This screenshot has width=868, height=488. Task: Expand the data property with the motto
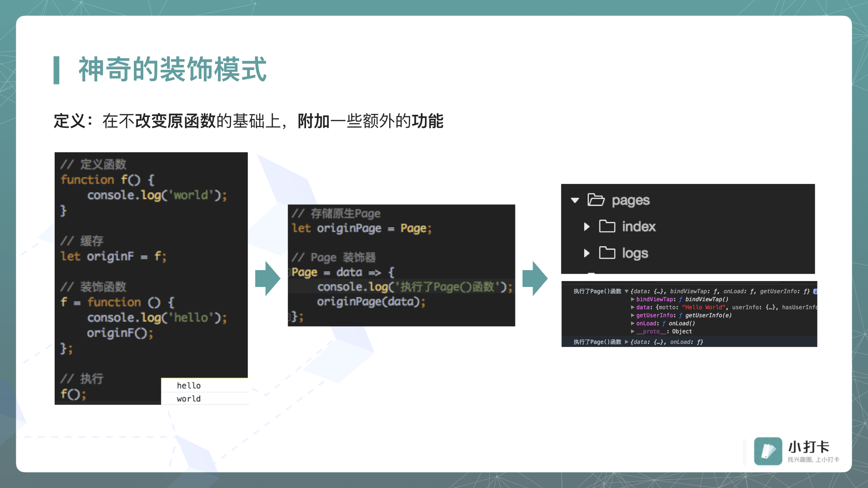click(x=632, y=307)
